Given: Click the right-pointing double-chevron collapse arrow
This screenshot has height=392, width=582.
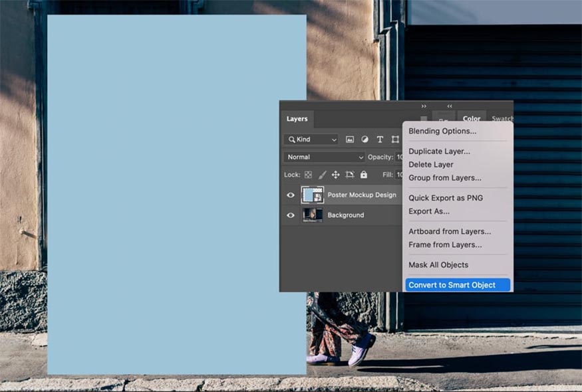Looking at the screenshot, I should (x=424, y=106).
